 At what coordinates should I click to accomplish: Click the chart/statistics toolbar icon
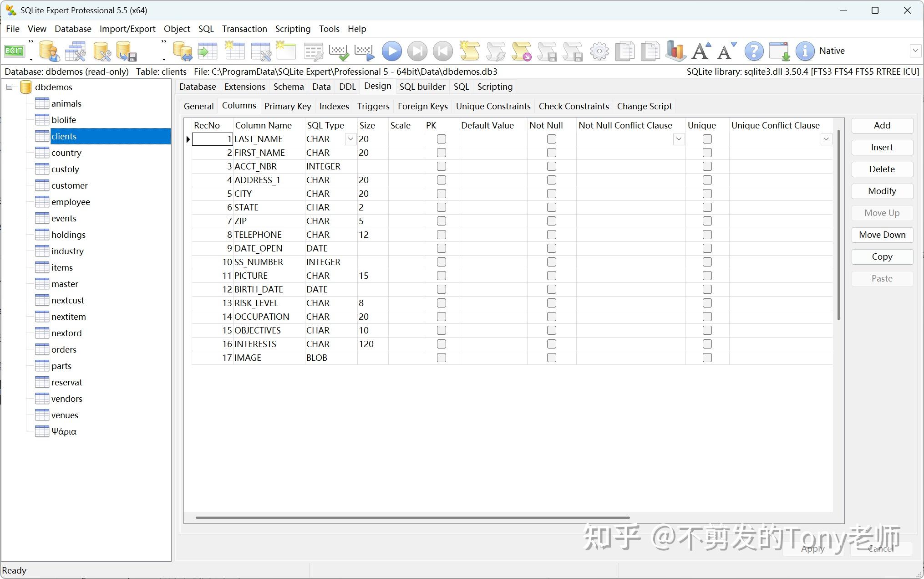pos(675,51)
